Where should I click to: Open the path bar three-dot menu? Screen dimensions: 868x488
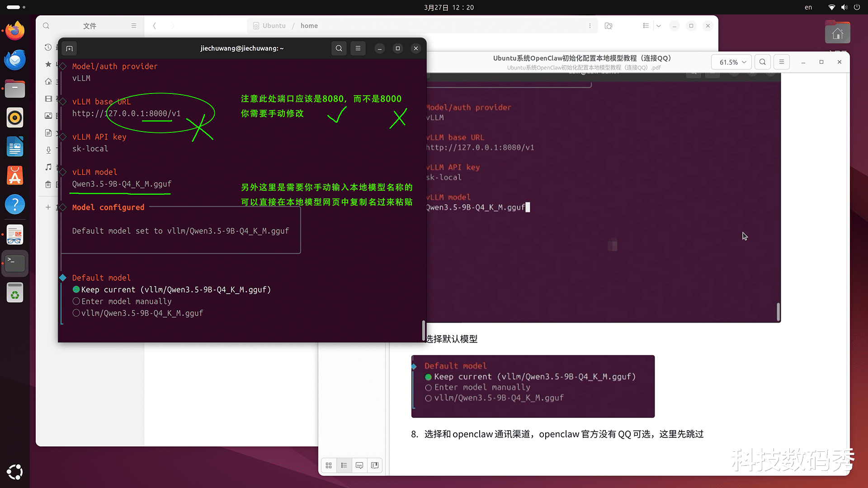(x=590, y=26)
